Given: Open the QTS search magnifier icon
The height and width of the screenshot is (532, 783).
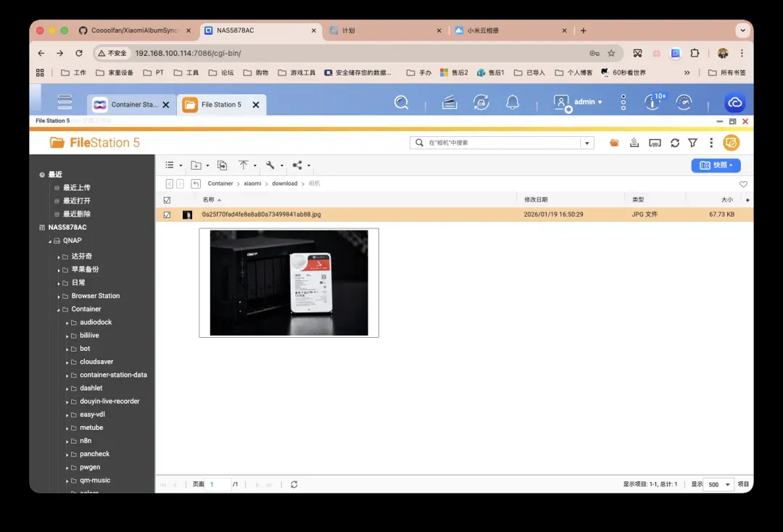Looking at the screenshot, I should coord(401,102).
